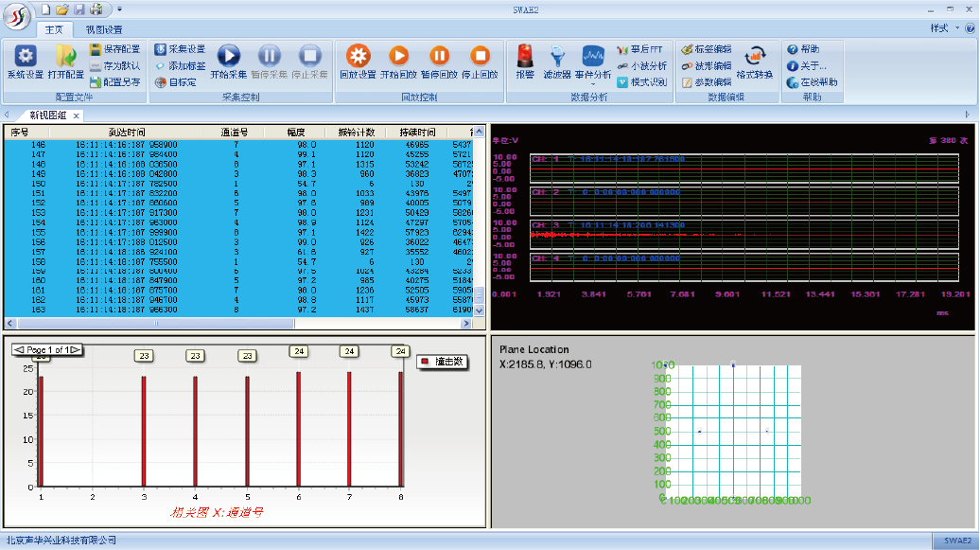980x550 pixels.
Task: Expand the 事件分析 dropdown arrow
Action: click(x=593, y=84)
